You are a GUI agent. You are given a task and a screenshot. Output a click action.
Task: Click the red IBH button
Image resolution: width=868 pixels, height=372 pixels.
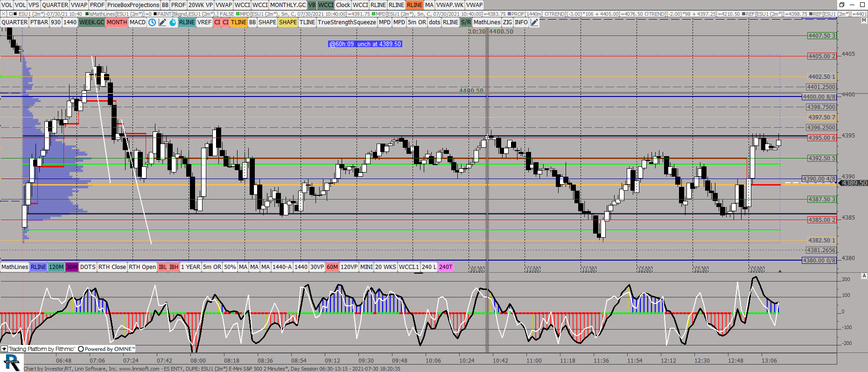[174, 267]
